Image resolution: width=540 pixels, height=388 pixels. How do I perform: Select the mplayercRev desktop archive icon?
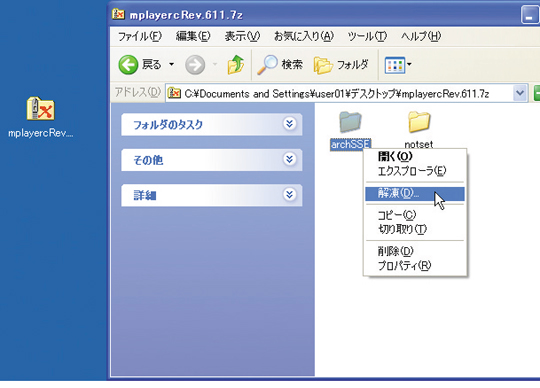[x=41, y=108]
